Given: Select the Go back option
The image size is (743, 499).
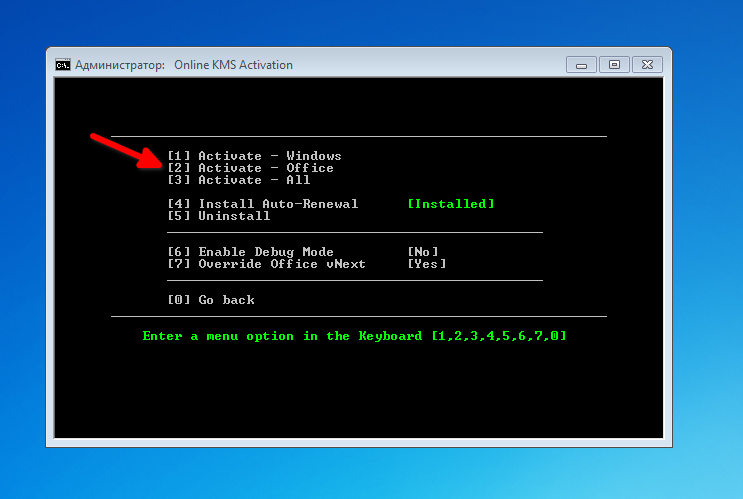Looking at the screenshot, I should click(211, 300).
